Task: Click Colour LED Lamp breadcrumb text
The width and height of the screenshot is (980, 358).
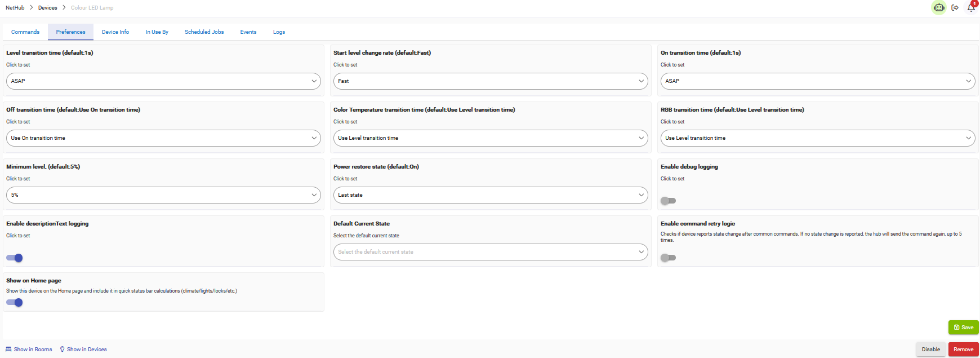Action: point(92,8)
